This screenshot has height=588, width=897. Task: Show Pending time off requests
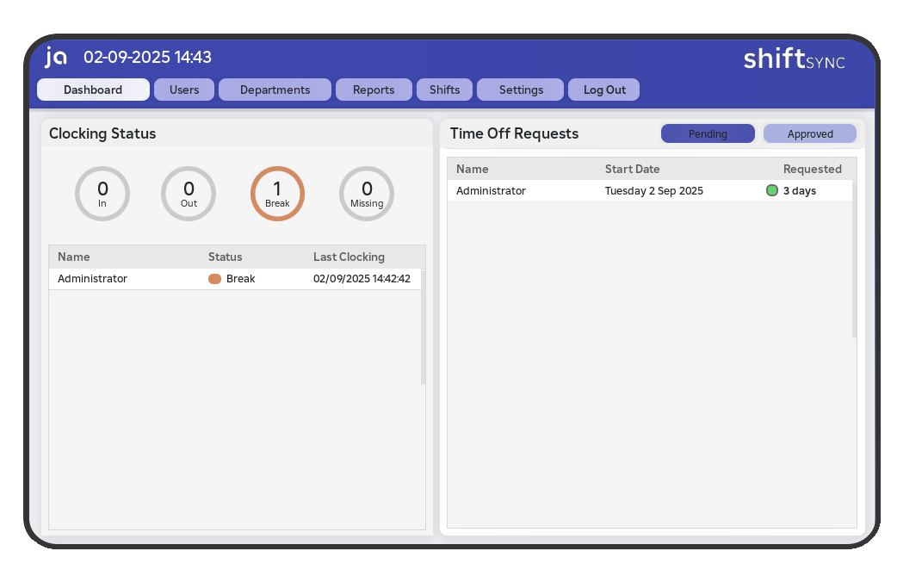click(x=708, y=134)
